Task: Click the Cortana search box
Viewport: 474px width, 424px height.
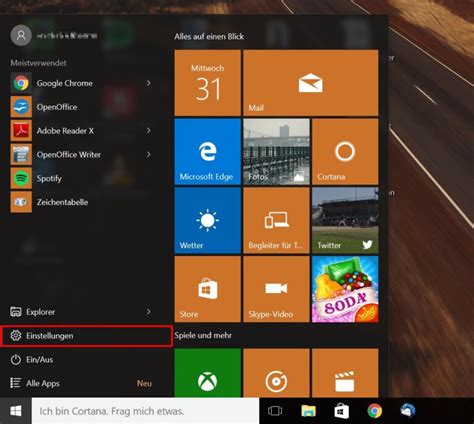Action: (x=145, y=411)
